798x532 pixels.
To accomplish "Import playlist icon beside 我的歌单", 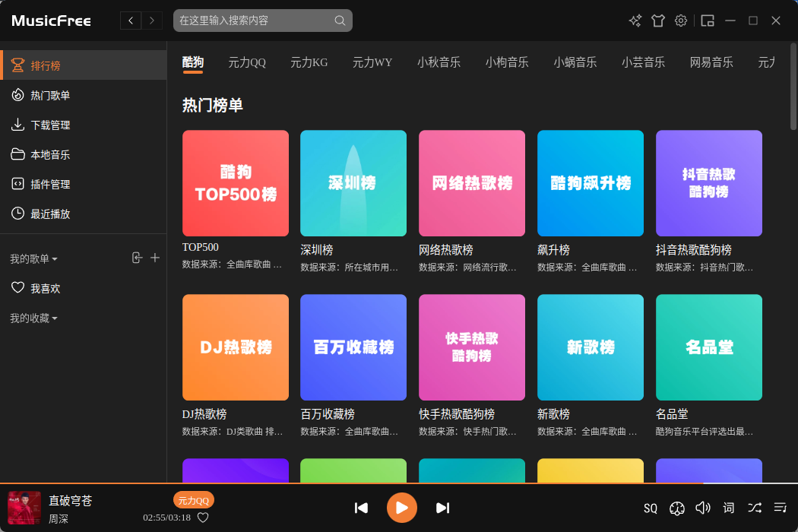I will pyautogui.click(x=137, y=258).
